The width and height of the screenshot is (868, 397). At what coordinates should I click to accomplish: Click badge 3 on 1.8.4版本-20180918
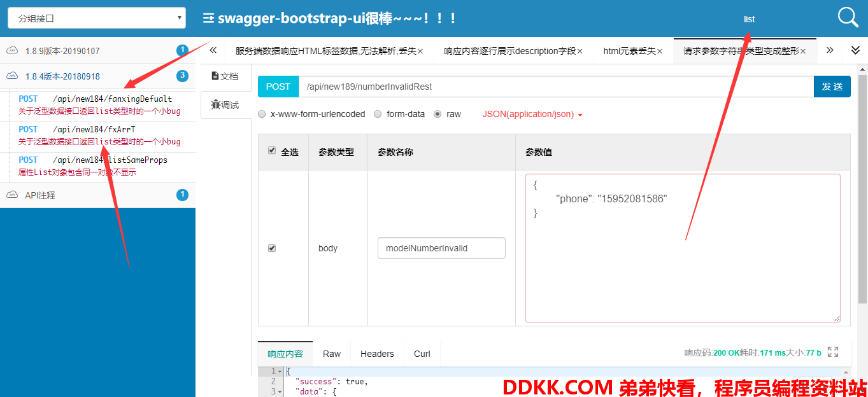click(x=182, y=76)
